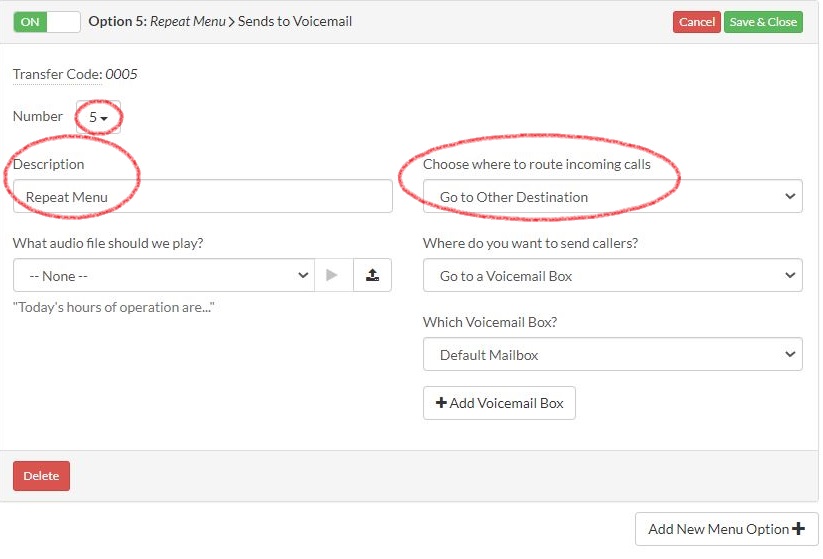Click the Transfer Code: 0005 text
The width and height of the screenshot is (823, 559).
point(75,74)
